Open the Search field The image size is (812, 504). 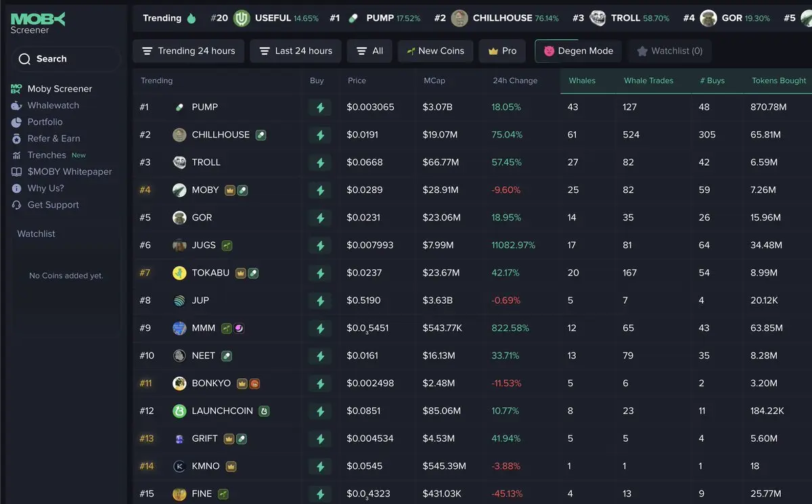click(65, 59)
